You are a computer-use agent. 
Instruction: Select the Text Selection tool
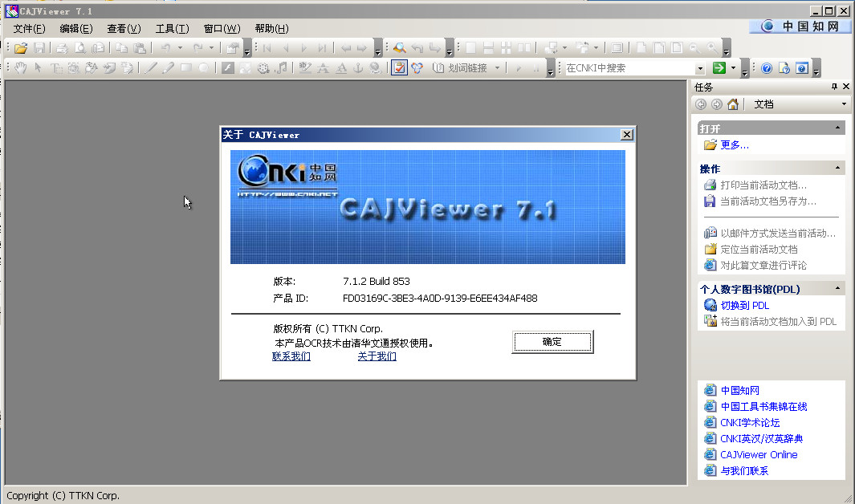tap(56, 67)
